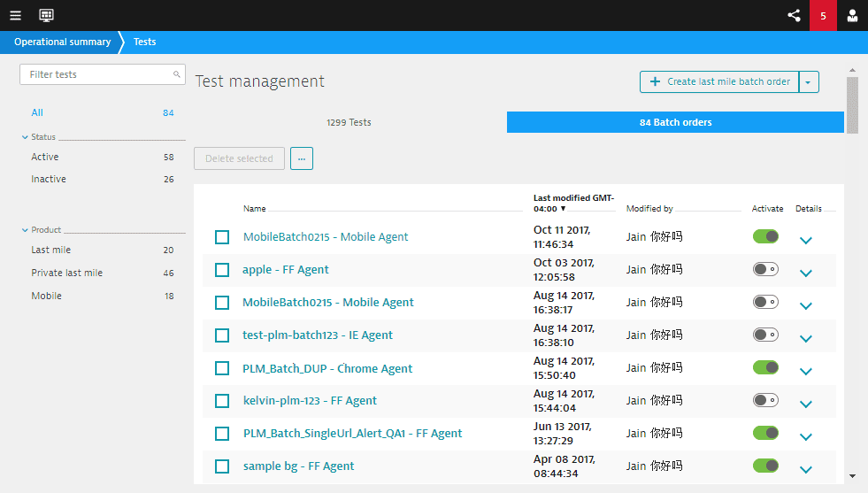Expand details for apple - FF Agent
The width and height of the screenshot is (868, 493).
[x=806, y=273]
